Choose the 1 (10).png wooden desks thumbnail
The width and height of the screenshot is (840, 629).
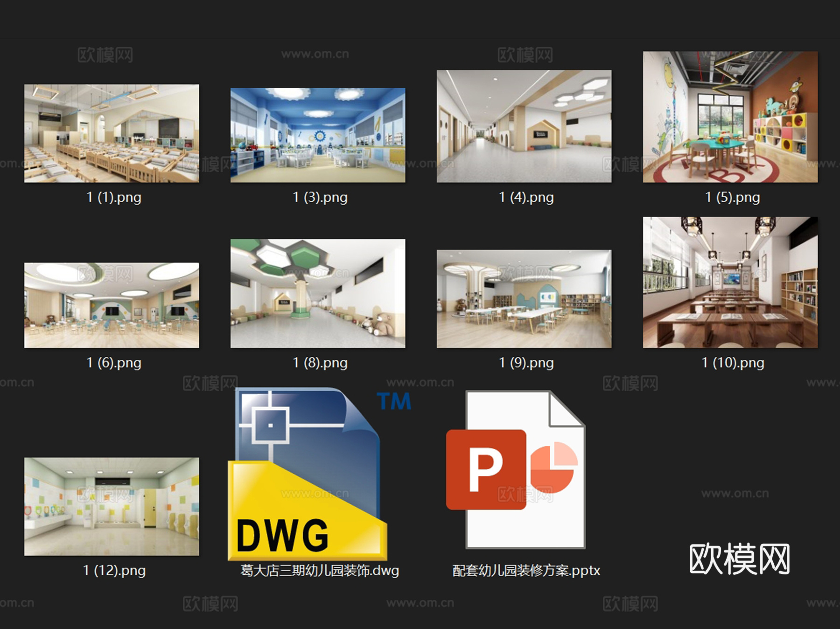(730, 282)
